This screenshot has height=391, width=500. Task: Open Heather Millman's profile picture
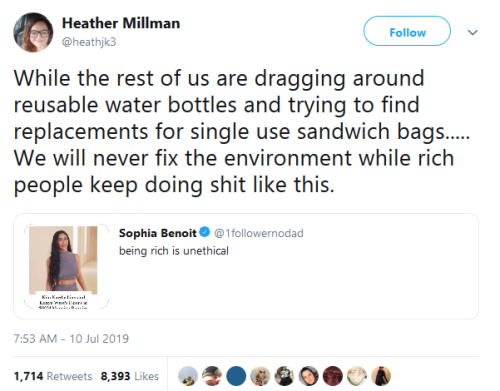click(x=33, y=32)
